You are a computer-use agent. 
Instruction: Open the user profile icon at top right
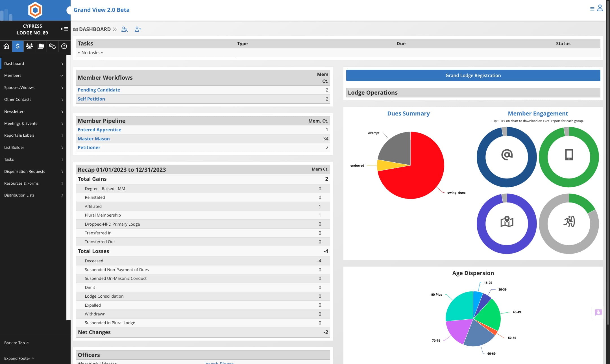tap(600, 8)
